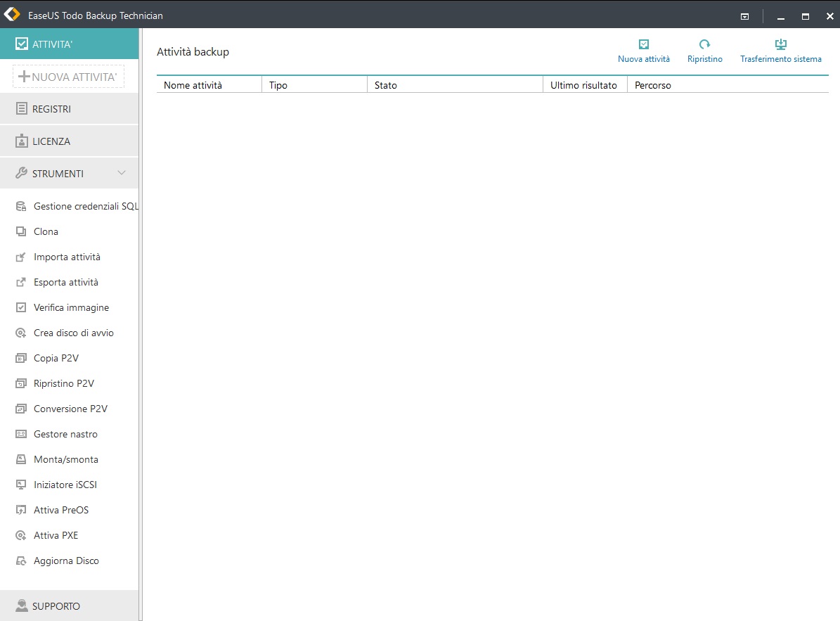840x621 pixels.
Task: Maximize the EaseUS Todo Backup window
Action: (805, 17)
